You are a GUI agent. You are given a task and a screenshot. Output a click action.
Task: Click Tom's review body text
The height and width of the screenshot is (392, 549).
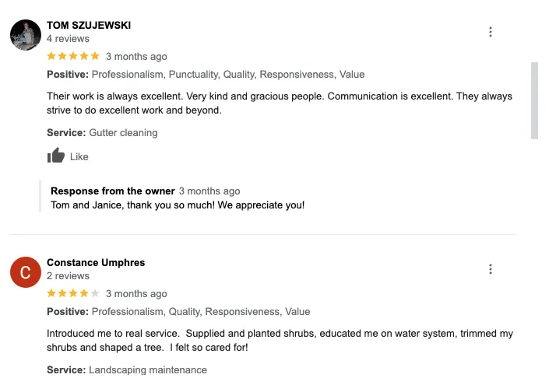[x=280, y=103]
